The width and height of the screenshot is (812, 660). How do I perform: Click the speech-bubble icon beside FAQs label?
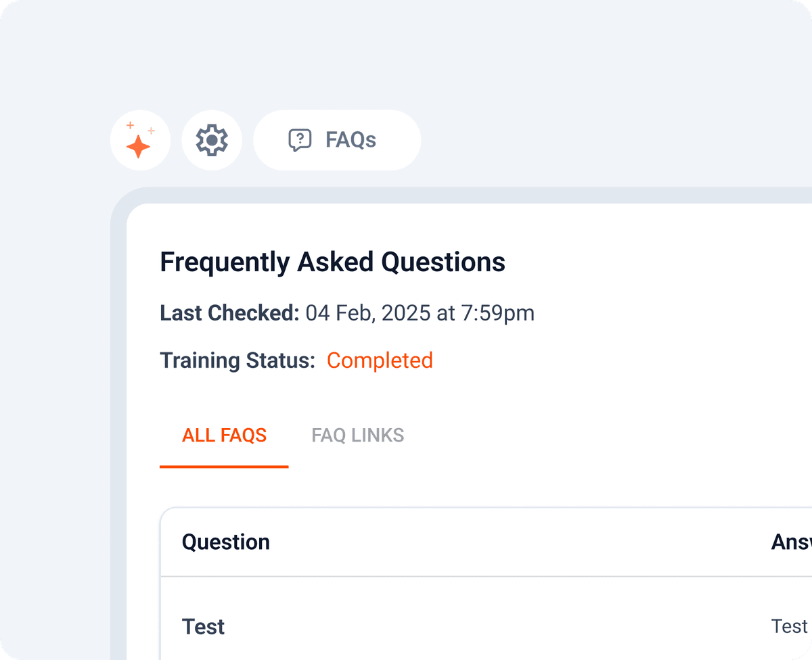click(300, 140)
